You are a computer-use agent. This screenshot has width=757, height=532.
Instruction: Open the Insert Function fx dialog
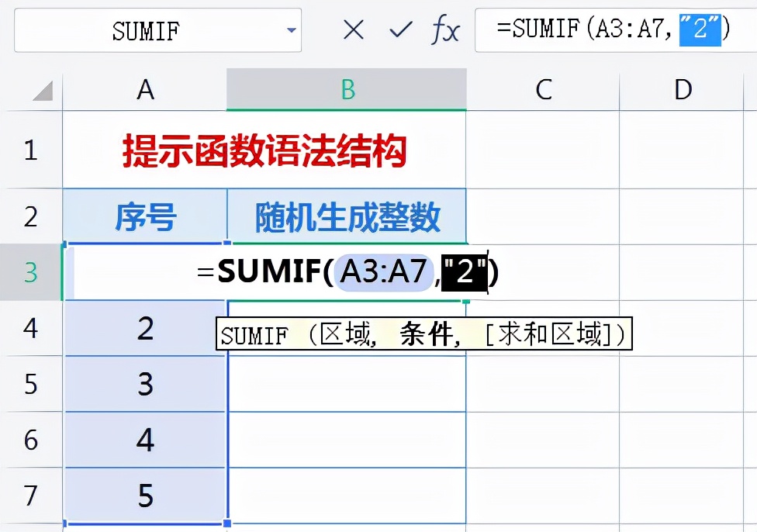(x=445, y=30)
